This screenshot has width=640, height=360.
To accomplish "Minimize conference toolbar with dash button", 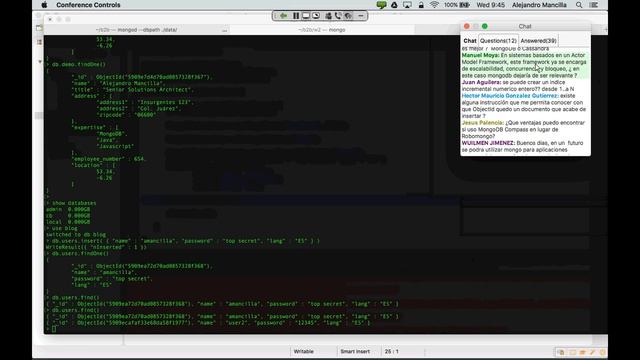I will click(x=361, y=16).
